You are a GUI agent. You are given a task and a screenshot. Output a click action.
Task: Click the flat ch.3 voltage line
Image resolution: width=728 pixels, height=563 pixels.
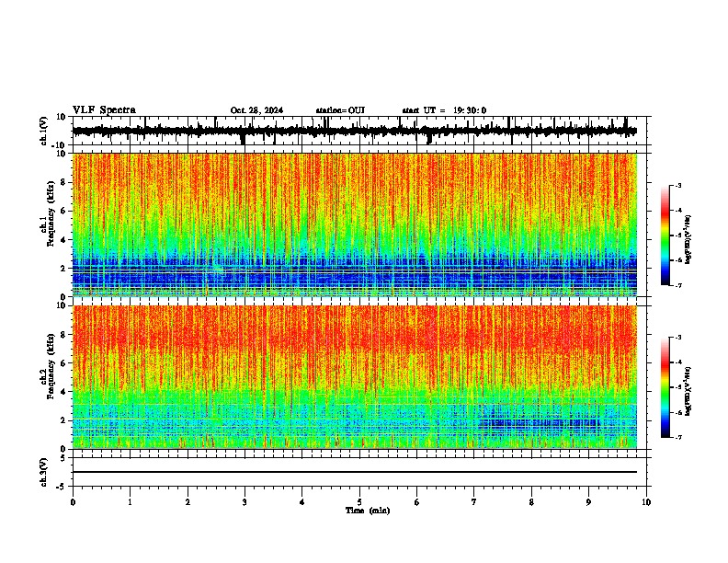coord(355,472)
